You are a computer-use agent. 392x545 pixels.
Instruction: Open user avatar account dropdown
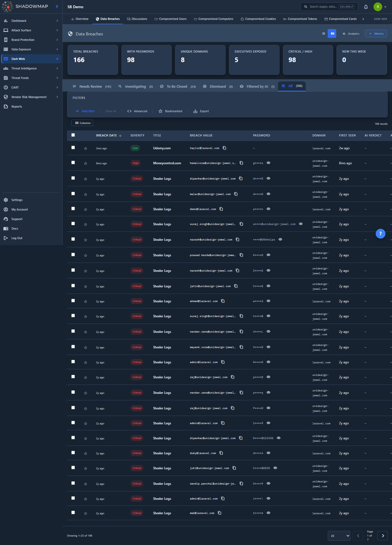380,7
